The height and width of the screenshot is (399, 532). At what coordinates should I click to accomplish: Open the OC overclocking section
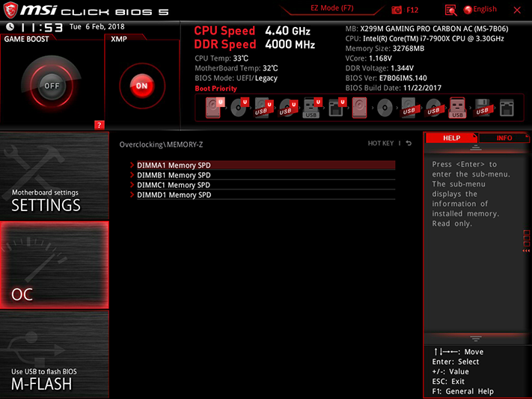55,265
